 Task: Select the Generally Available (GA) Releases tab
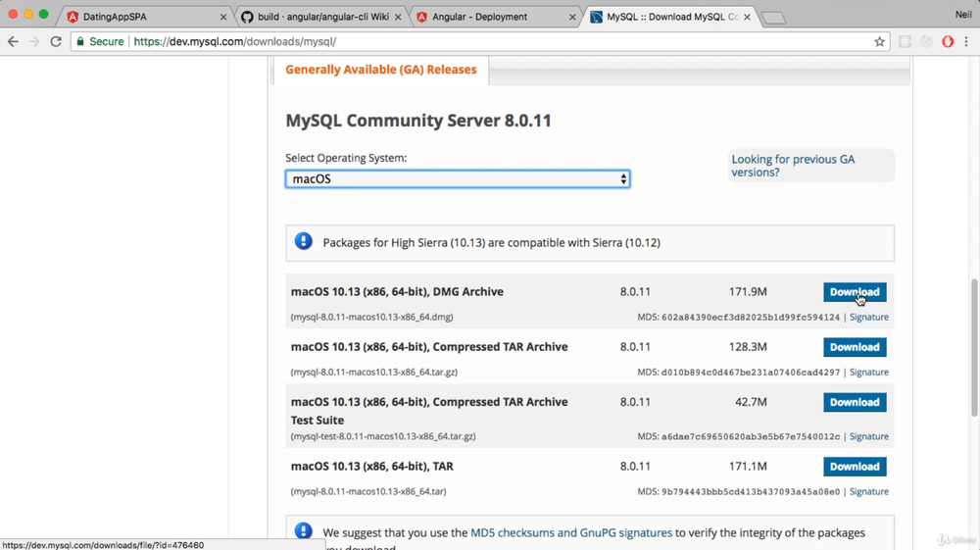380,70
